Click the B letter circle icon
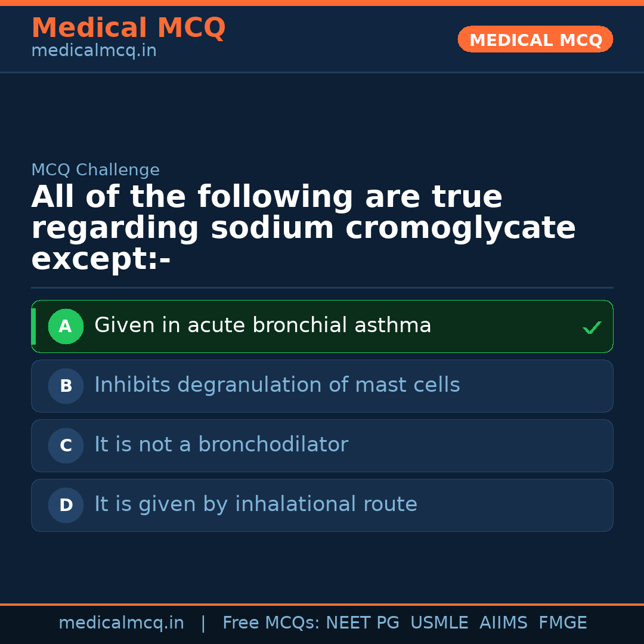The height and width of the screenshot is (644, 644). pyautogui.click(x=66, y=386)
